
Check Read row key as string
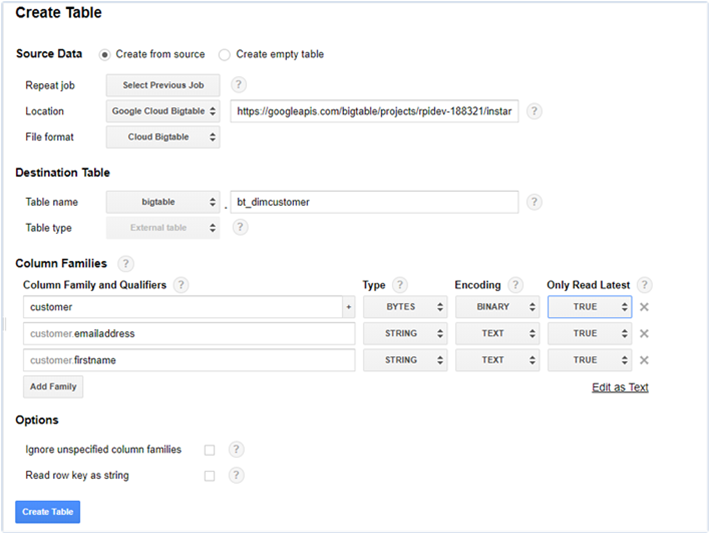coord(209,476)
